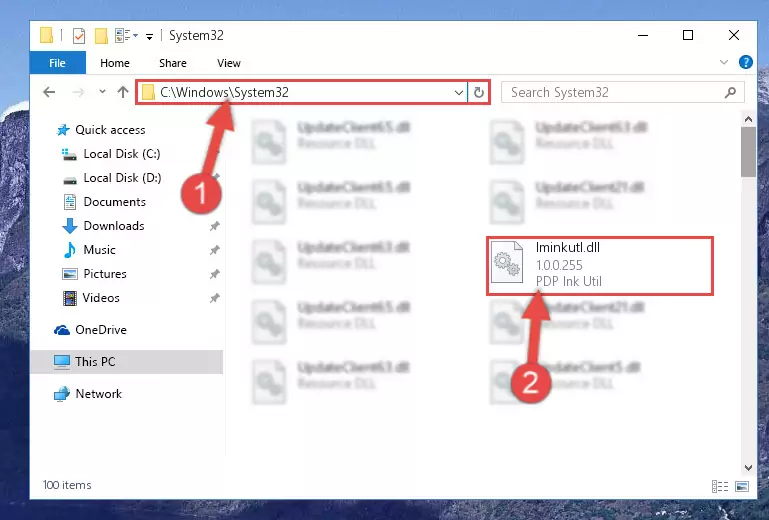Maximize the System32 window
Image resolution: width=769 pixels, height=520 pixels.
point(688,35)
